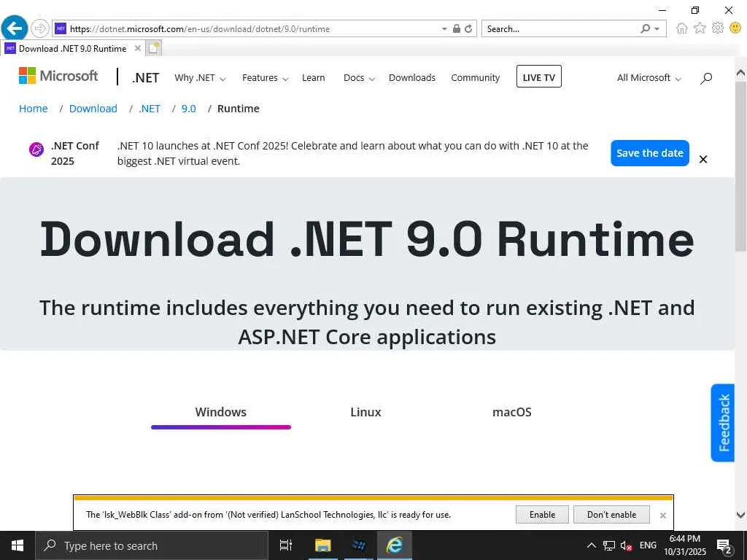Go to 9.0 breadcrumb link
Screen dimensions: 747x560
pos(189,109)
